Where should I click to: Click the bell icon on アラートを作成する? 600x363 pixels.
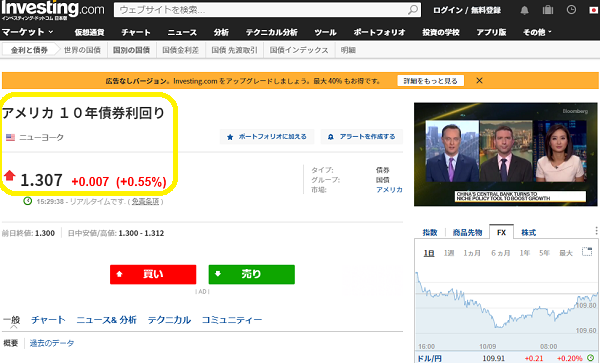(x=331, y=137)
